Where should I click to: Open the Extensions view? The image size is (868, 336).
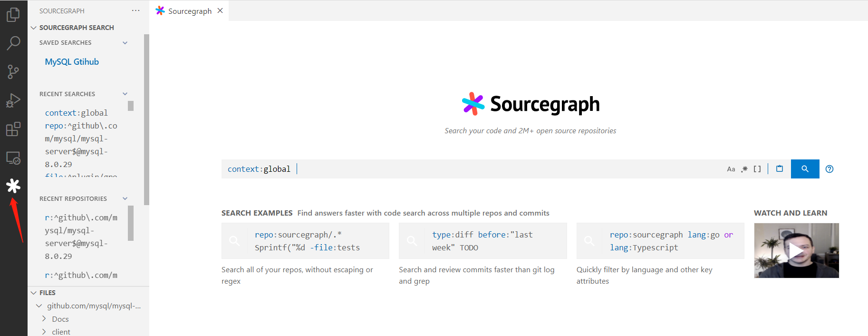pos(13,129)
